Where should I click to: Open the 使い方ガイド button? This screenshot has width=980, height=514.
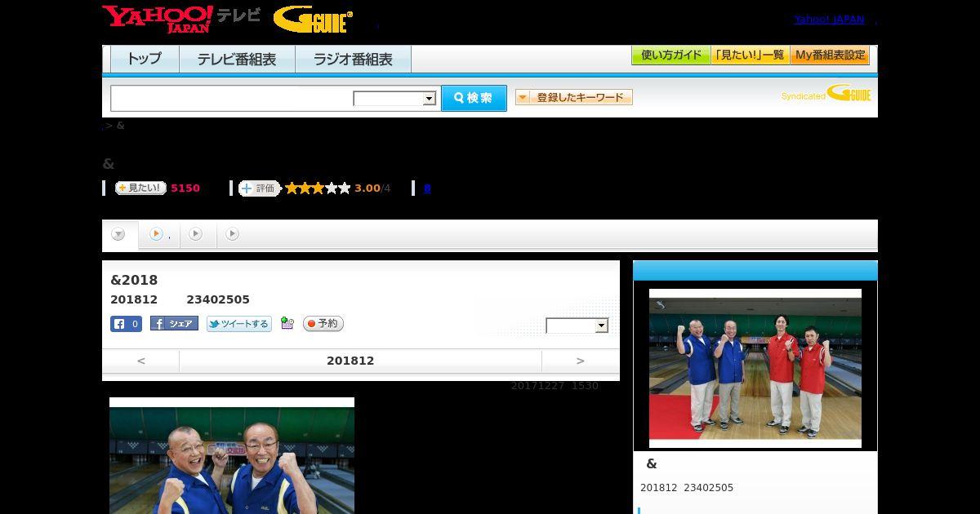670,55
